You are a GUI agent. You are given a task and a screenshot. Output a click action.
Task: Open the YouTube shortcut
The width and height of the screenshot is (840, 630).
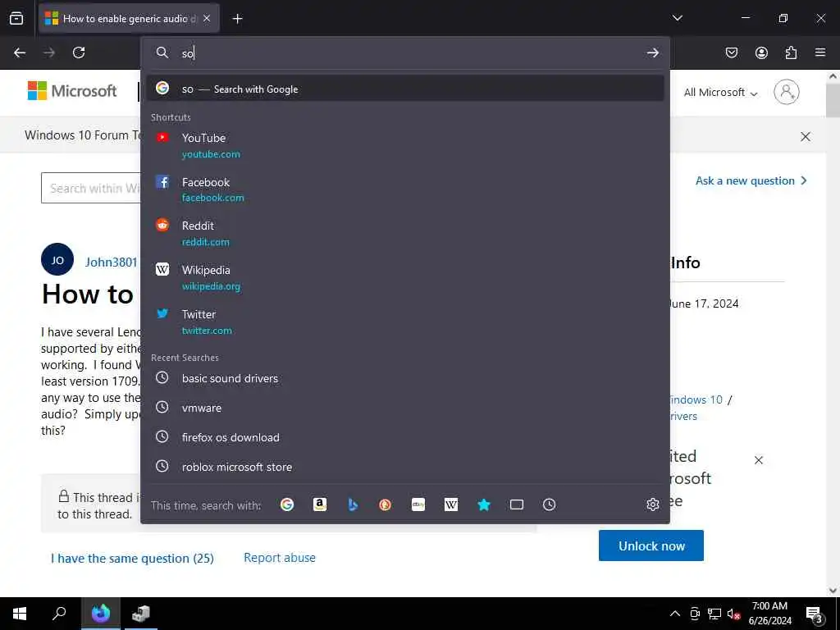pos(405,146)
